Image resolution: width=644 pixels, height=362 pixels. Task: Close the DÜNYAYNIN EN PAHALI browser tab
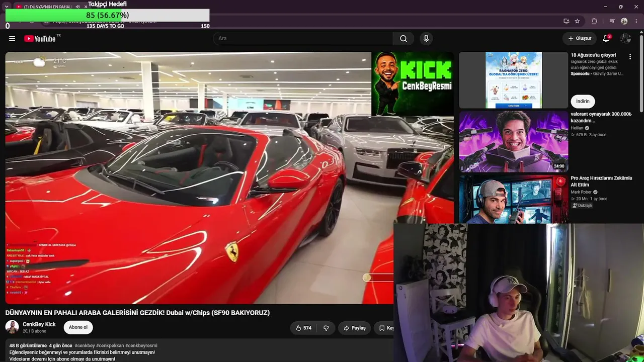click(86, 7)
